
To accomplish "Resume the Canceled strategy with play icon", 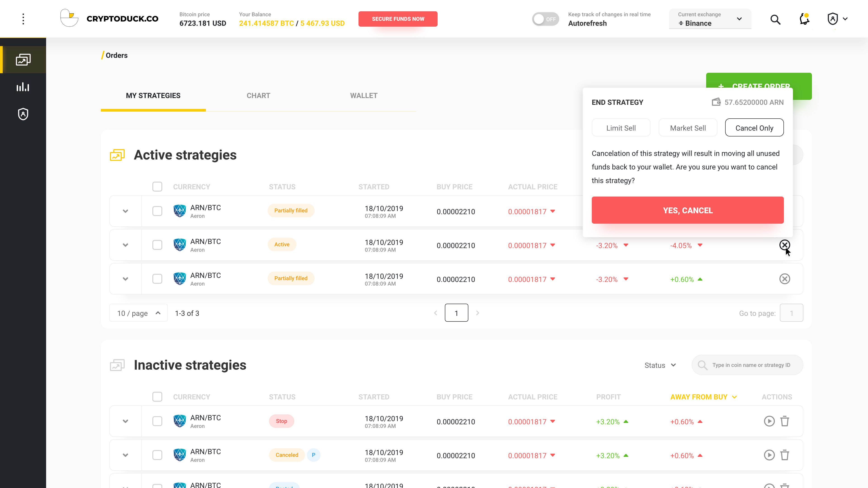I will pyautogui.click(x=769, y=455).
